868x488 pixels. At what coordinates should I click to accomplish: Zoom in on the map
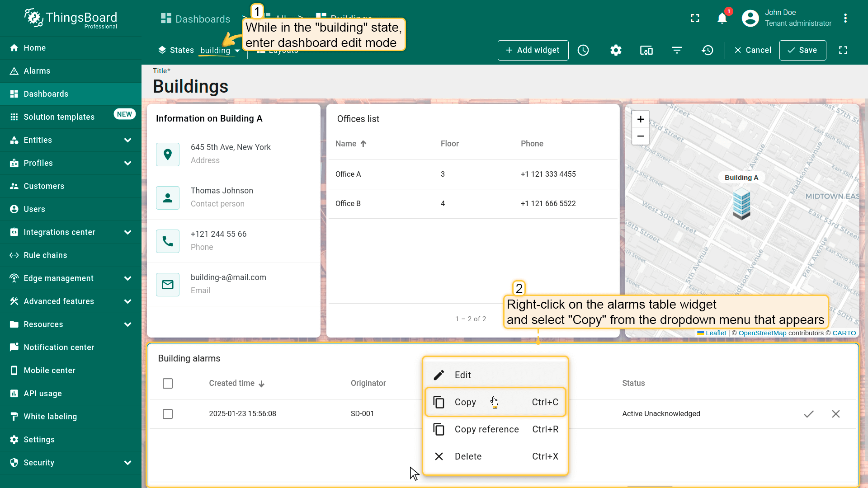(x=641, y=119)
